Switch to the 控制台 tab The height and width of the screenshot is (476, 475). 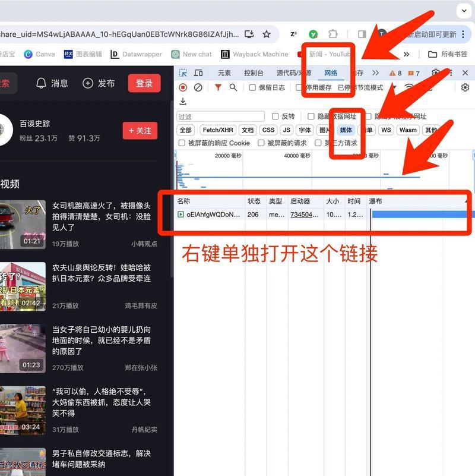point(254,73)
